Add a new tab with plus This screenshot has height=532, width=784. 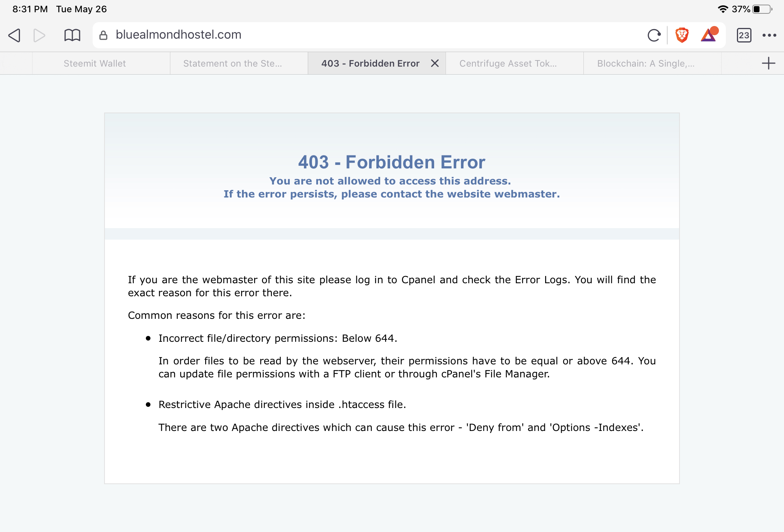(768, 63)
